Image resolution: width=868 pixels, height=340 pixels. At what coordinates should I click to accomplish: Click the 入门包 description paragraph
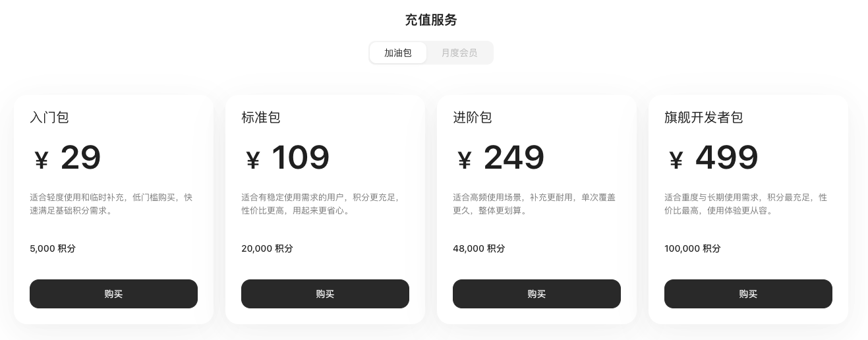point(111,204)
